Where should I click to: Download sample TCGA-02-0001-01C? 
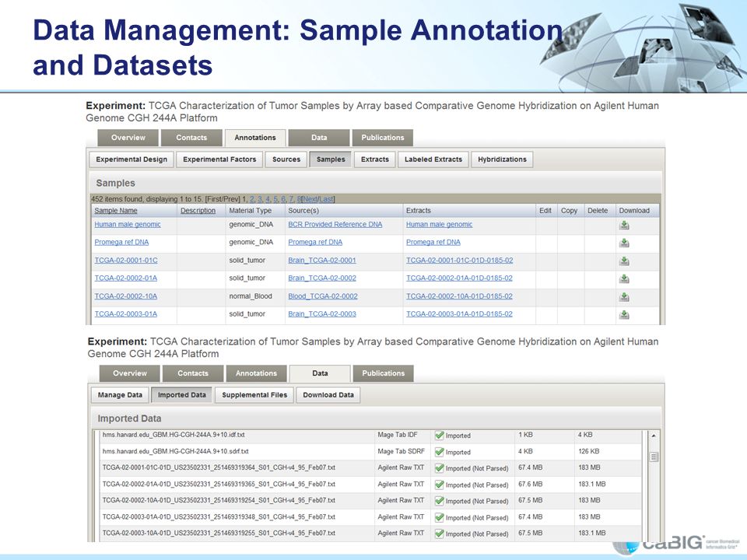[x=624, y=261]
